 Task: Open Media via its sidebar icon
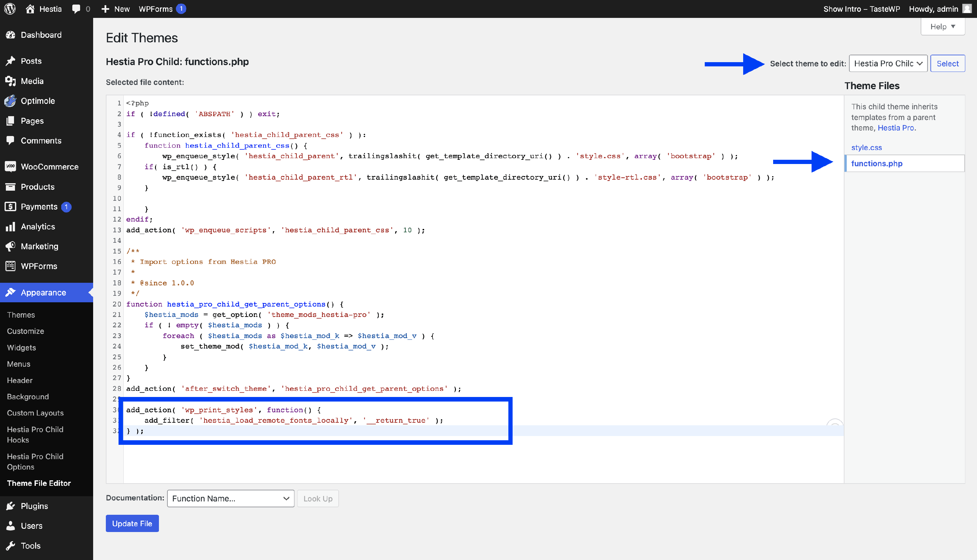10,81
